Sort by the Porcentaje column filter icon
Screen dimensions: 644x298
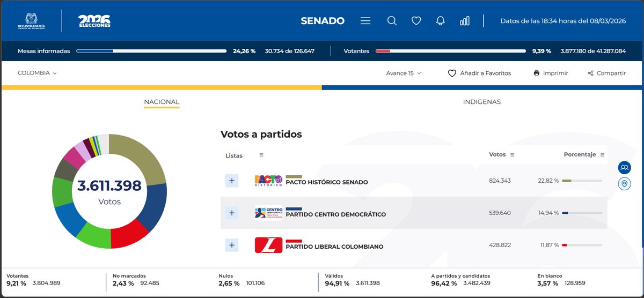[x=602, y=154]
